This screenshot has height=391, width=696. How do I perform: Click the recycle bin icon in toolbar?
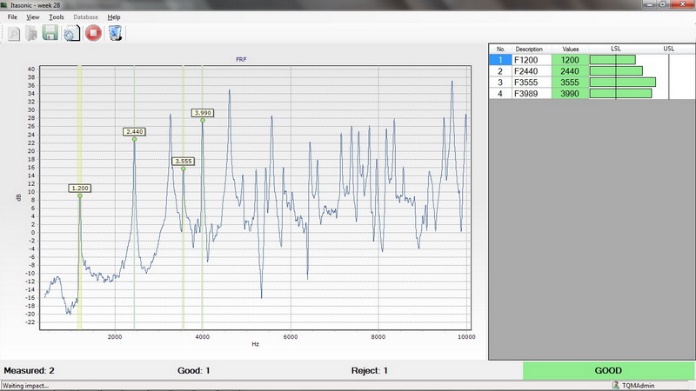(x=115, y=33)
